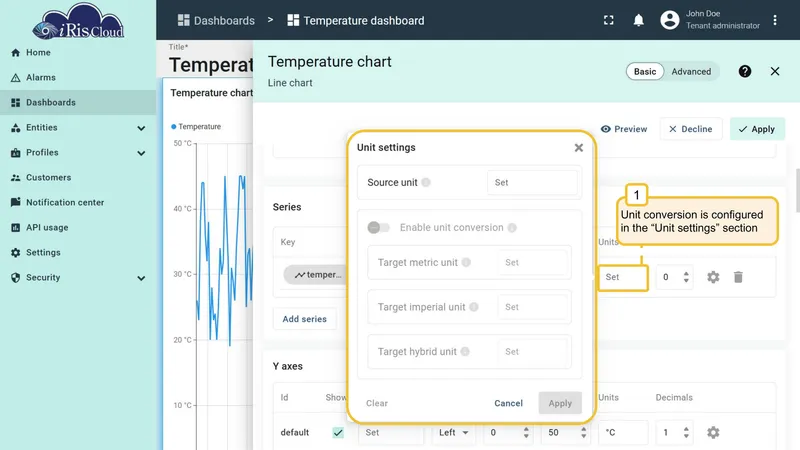Click the Y axis max value 50 field
This screenshot has height=450, width=800.
566,433
